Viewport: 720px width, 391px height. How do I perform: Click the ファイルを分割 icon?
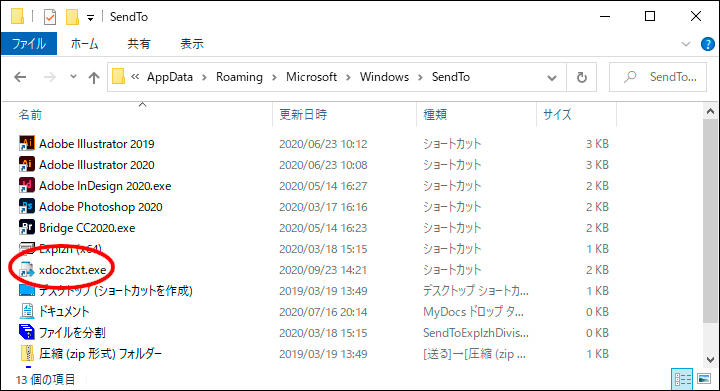click(27, 332)
